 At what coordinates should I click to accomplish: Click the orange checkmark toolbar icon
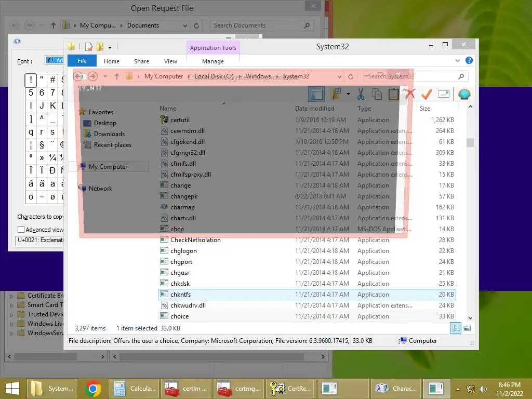(x=427, y=94)
